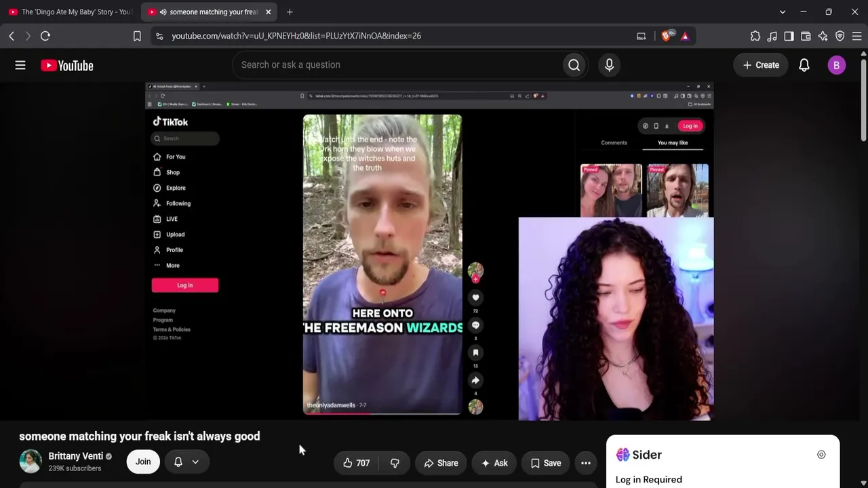Click the Create button
The image size is (868, 488).
tap(761, 65)
